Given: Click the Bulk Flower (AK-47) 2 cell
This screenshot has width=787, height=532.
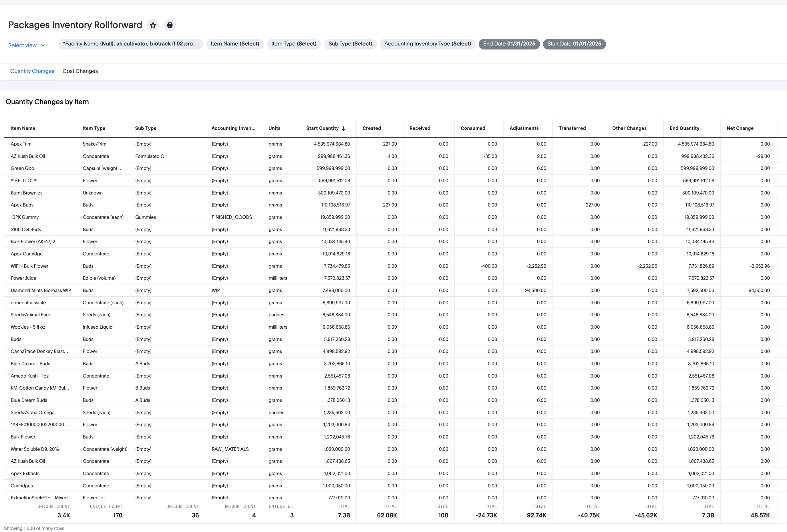Looking at the screenshot, I should tap(40, 241).
